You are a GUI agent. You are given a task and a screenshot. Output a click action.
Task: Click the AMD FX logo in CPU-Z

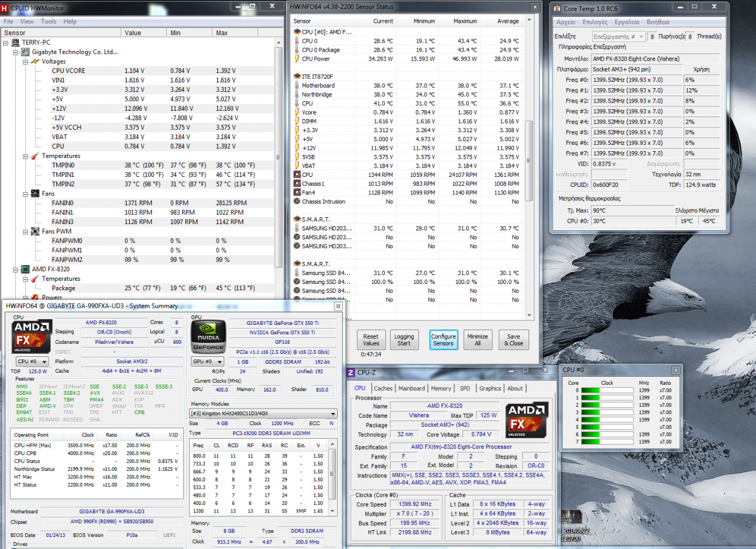coord(527,419)
